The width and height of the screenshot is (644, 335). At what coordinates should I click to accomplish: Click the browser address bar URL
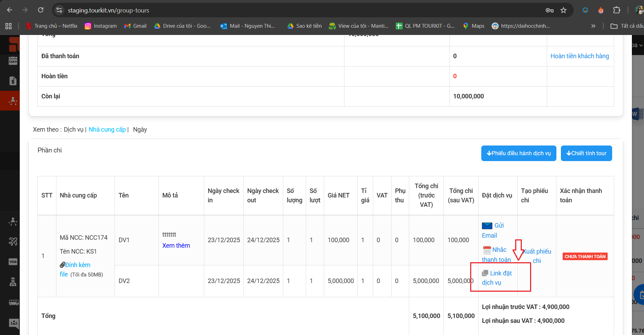coord(108,10)
